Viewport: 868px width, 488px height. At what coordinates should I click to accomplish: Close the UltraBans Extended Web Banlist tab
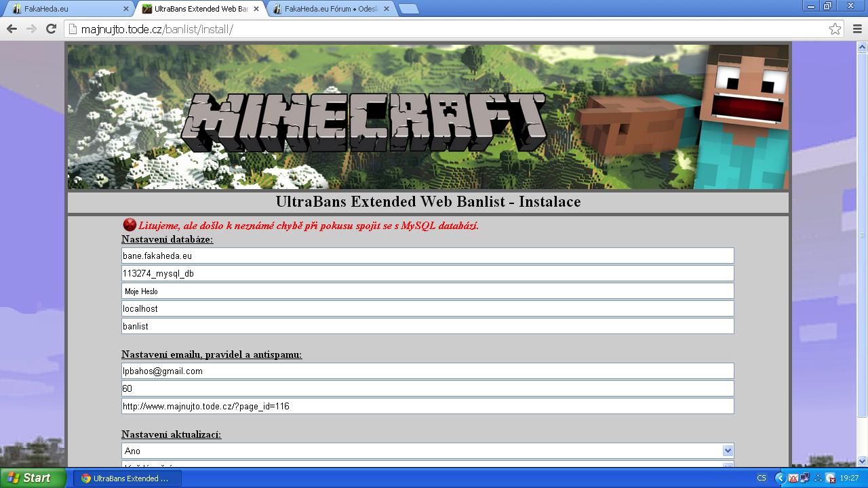coord(256,9)
